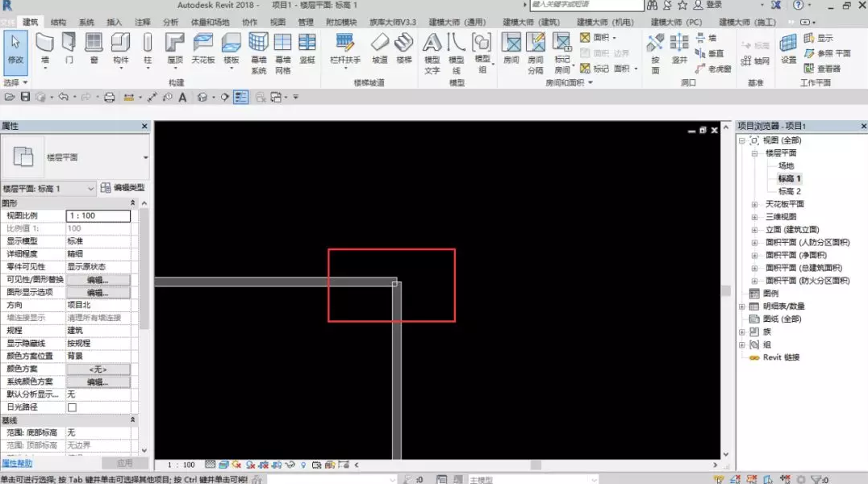Select the 屋顶 (Roof) tool
This screenshot has height=484, width=868.
175,48
